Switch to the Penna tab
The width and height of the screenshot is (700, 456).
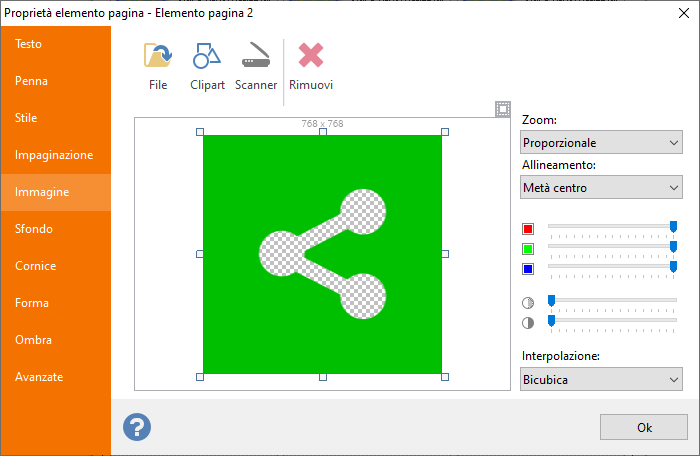click(x=56, y=81)
